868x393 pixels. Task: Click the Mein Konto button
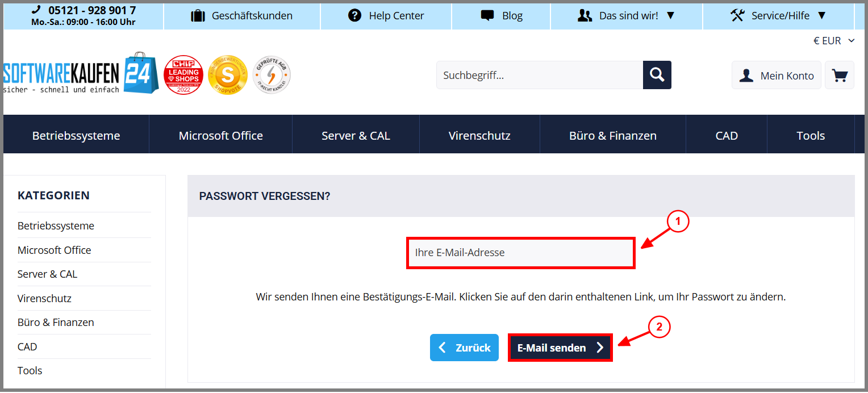point(777,75)
